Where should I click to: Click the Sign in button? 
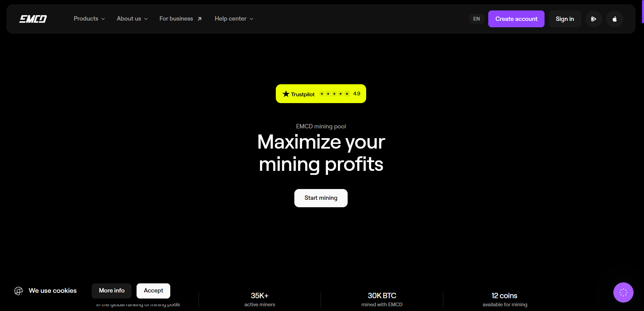565,19
